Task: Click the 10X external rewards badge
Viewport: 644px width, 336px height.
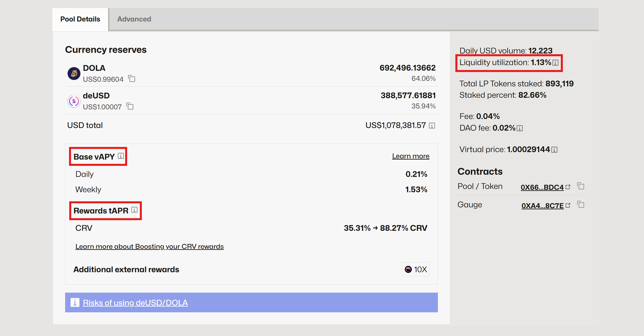Action: (x=415, y=270)
